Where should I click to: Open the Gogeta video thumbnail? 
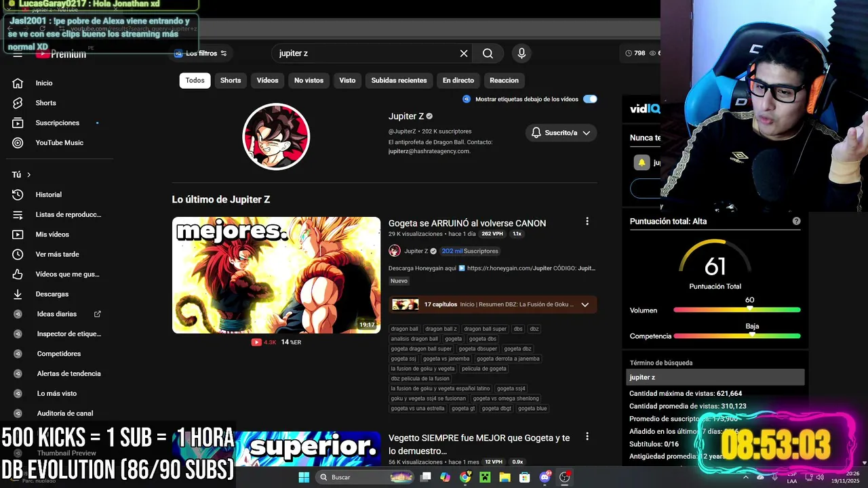pos(276,275)
